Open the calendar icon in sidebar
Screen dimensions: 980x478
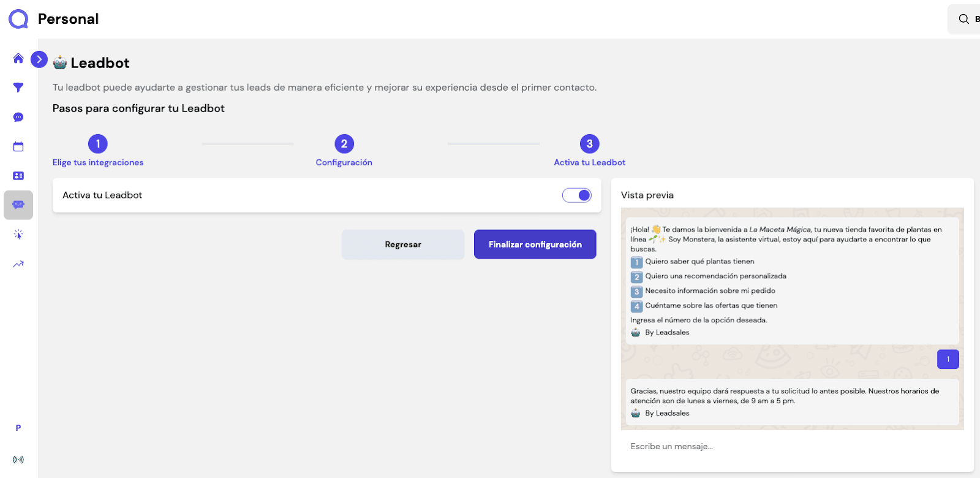[x=18, y=146]
